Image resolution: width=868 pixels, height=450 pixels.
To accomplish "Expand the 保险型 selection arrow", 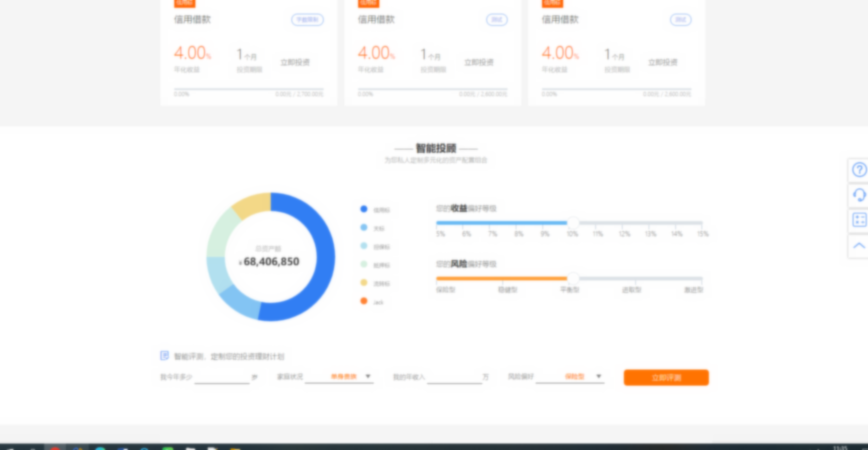I will [x=598, y=376].
